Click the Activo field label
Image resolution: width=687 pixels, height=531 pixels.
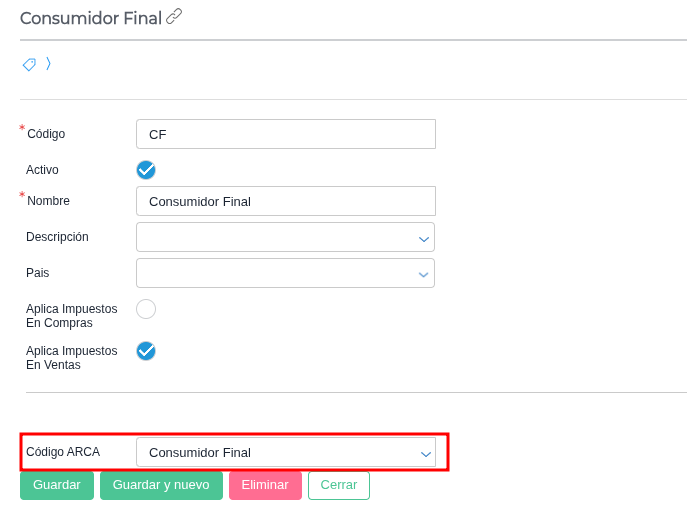pos(42,170)
